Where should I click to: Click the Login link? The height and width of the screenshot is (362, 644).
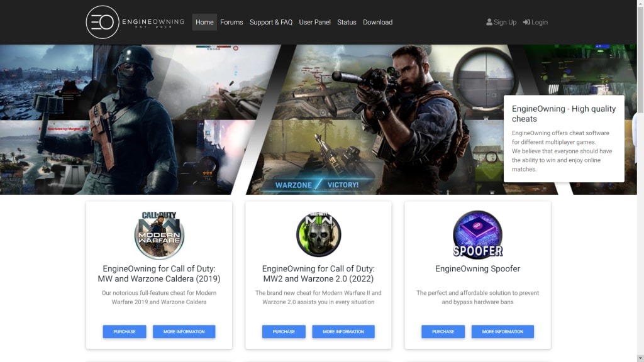535,22
